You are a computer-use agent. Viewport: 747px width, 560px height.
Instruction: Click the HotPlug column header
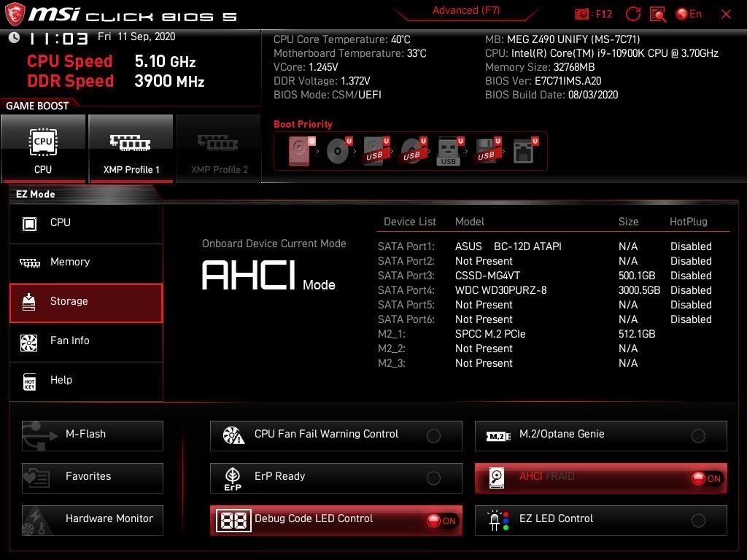tap(689, 222)
